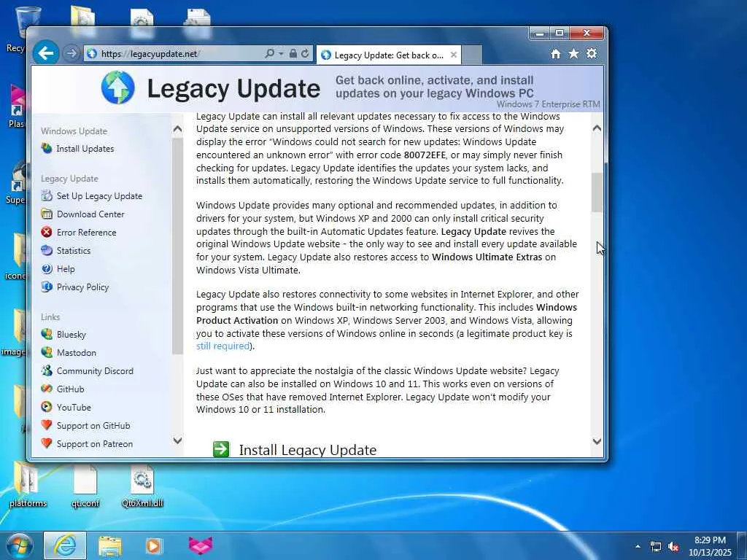
Task: Click the heart icon beside Support on Patreon
Action: [x=47, y=443]
